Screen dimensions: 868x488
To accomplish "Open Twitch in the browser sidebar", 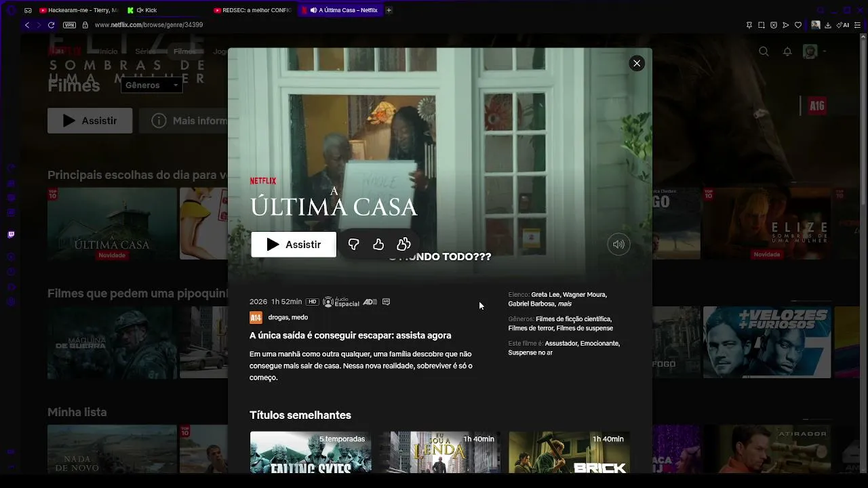I will [x=11, y=235].
